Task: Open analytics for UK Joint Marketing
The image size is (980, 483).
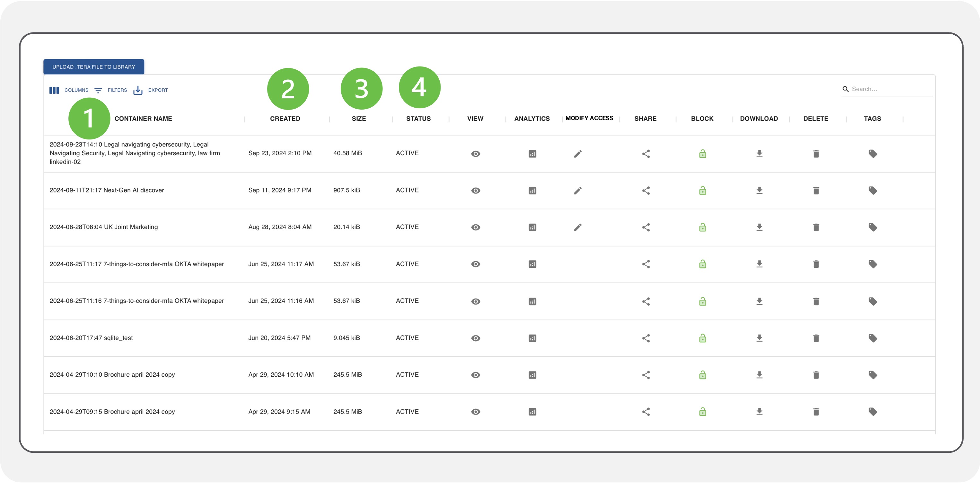Action: (x=532, y=228)
